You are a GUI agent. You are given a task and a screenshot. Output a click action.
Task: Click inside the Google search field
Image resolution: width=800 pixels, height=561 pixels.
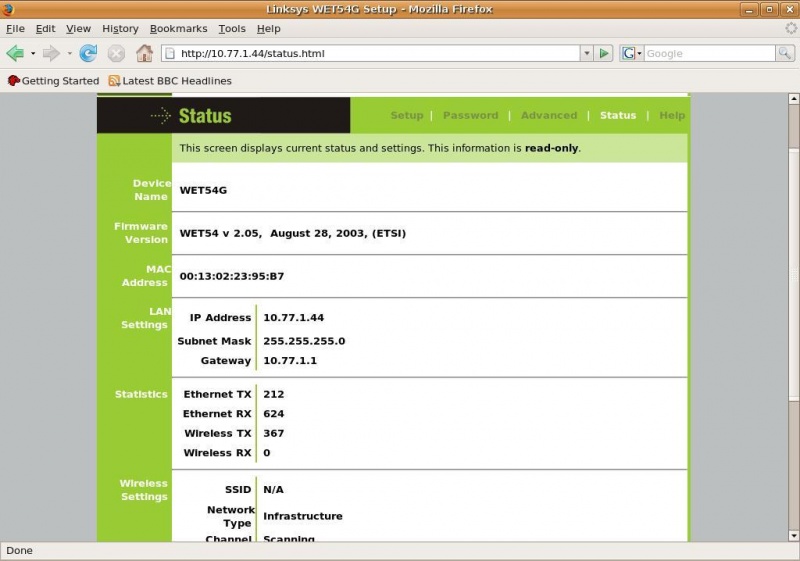[x=708, y=53]
